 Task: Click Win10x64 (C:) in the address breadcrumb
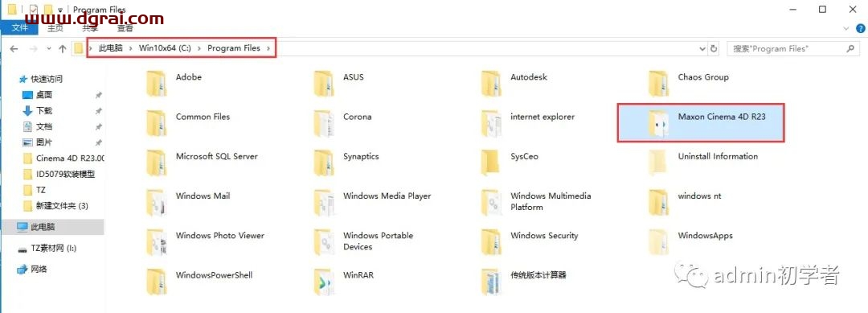pyautogui.click(x=165, y=48)
